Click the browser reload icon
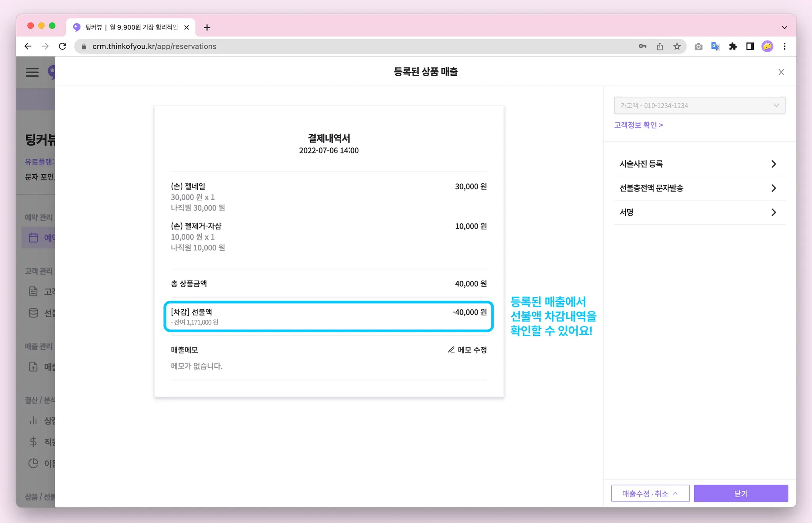812x523 pixels. tap(63, 46)
